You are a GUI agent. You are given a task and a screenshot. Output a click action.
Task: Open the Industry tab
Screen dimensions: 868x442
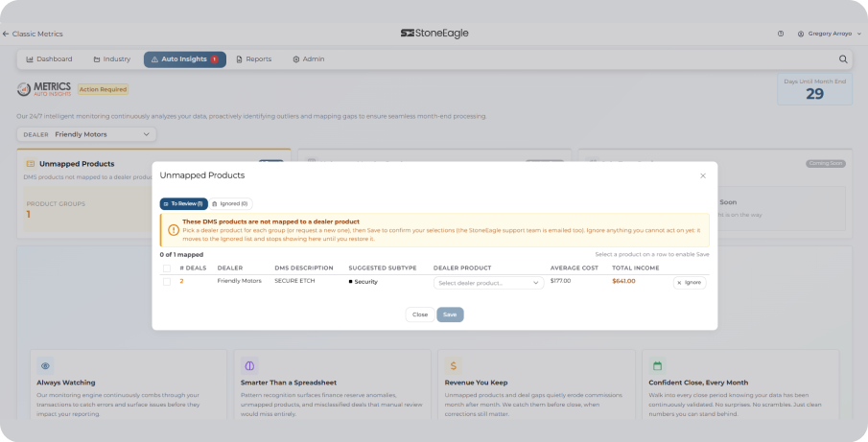(x=112, y=59)
